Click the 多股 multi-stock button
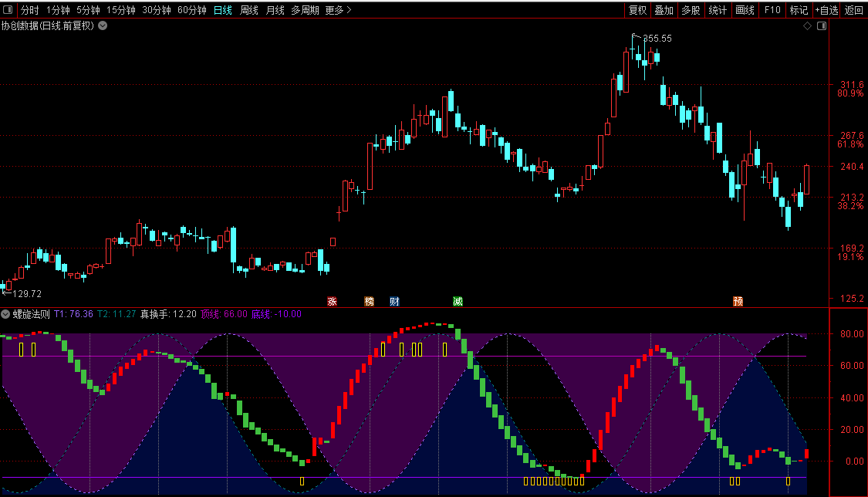 [691, 10]
